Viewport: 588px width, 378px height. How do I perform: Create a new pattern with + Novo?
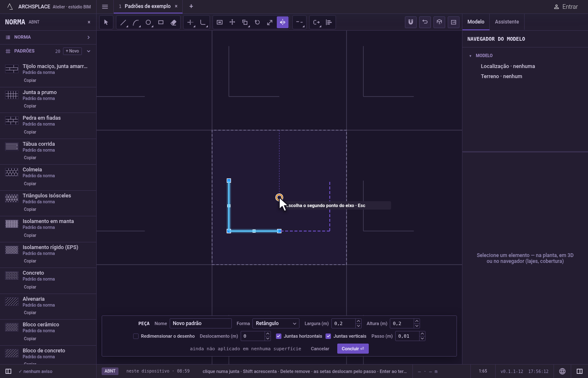(72, 51)
